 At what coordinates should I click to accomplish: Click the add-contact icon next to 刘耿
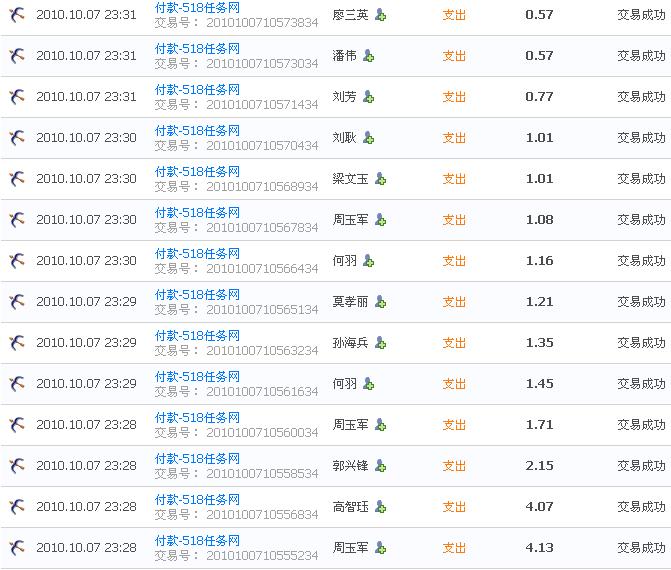tap(369, 138)
